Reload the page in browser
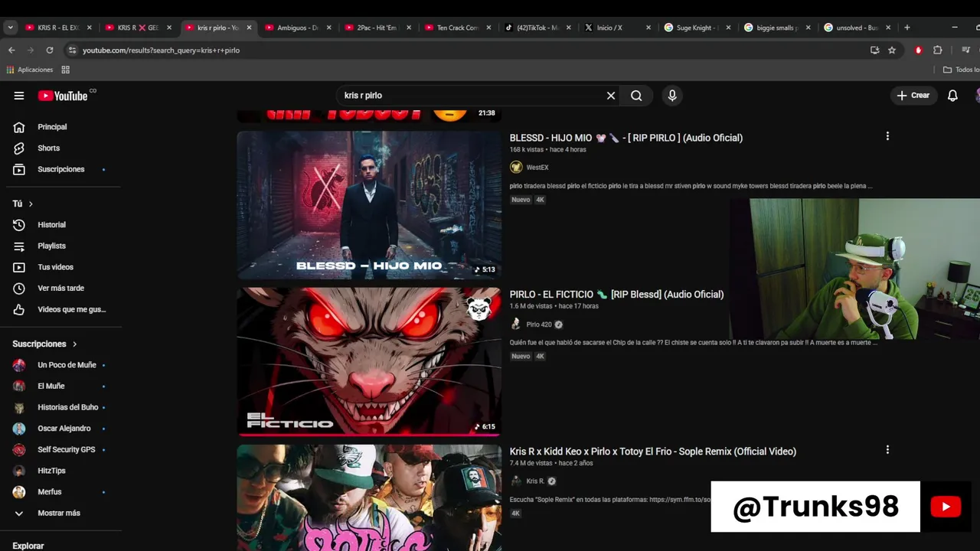Image resolution: width=980 pixels, height=551 pixels. [x=50, y=50]
